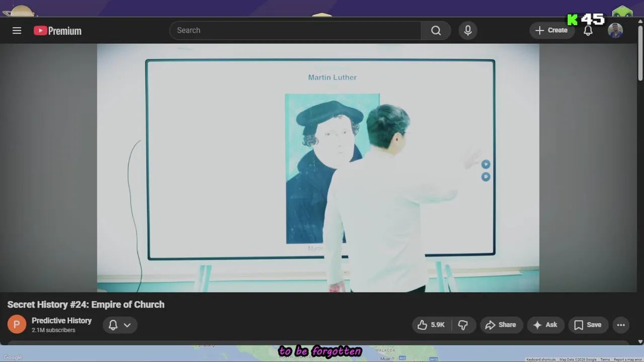Open Predictive History channel avatar

(17, 324)
